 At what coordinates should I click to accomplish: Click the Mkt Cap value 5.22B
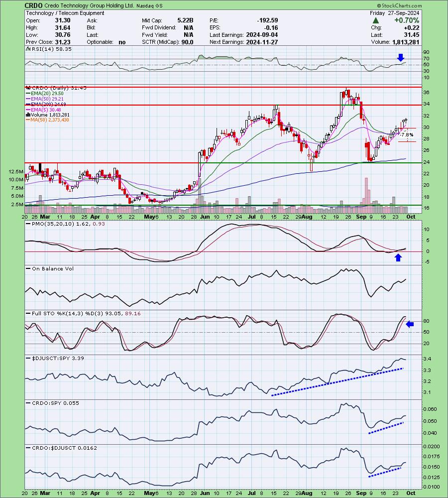tap(185, 20)
